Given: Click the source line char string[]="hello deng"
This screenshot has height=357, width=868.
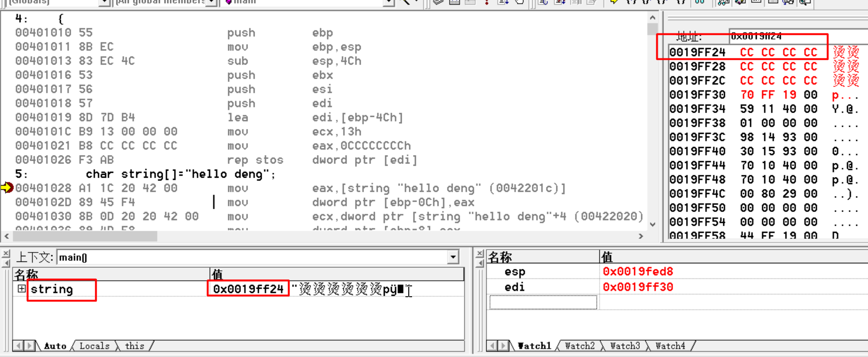Looking at the screenshot, I should pos(181,174).
